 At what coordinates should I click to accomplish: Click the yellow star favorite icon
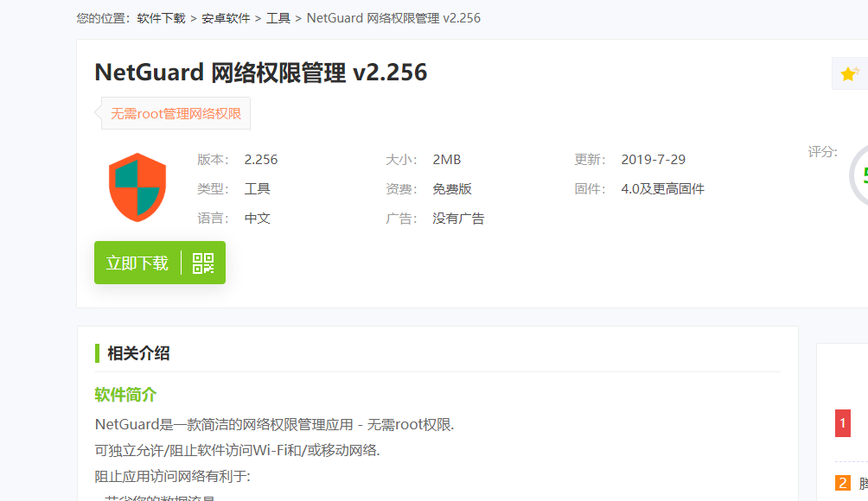[850, 73]
